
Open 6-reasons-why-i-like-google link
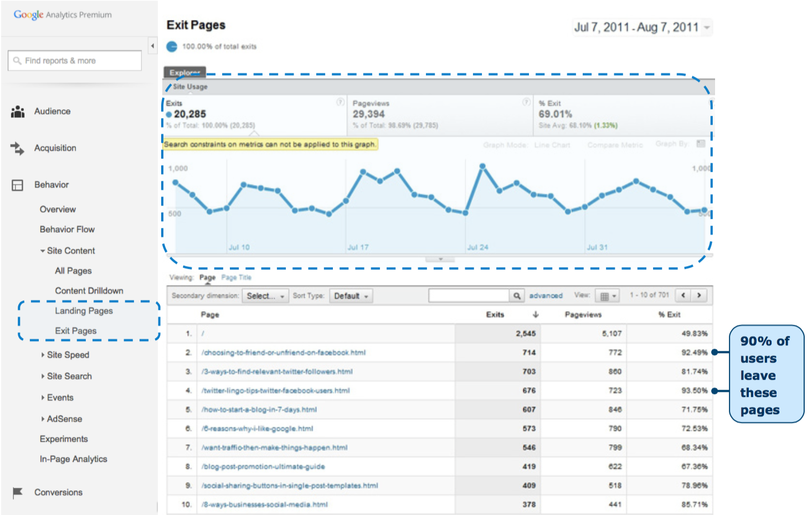click(x=257, y=429)
